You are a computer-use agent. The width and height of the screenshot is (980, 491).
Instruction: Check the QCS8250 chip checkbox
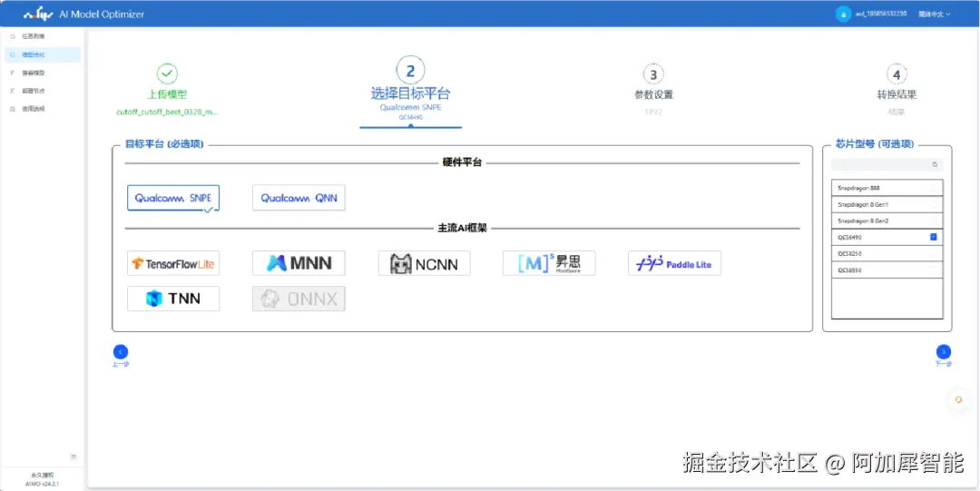pos(934,254)
